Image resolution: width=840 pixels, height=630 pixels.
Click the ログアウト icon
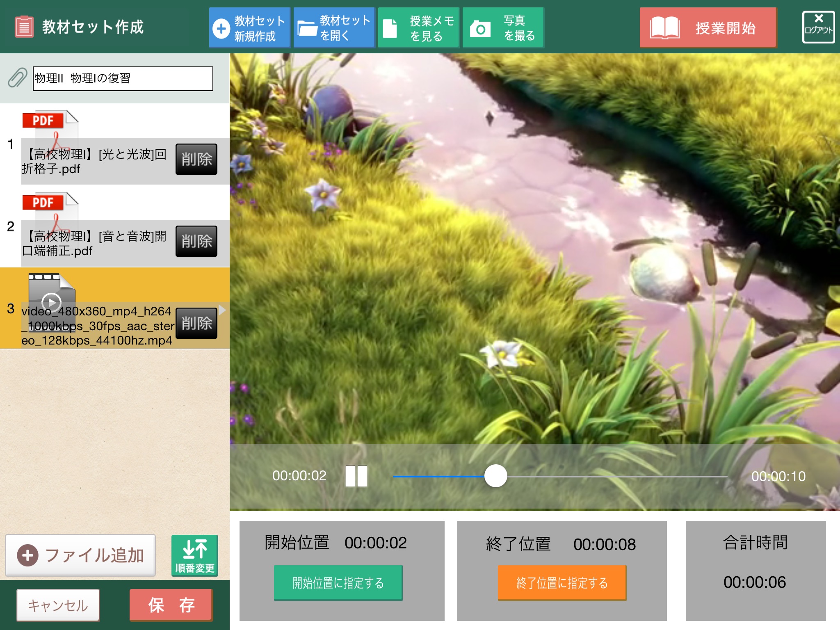coord(818,27)
